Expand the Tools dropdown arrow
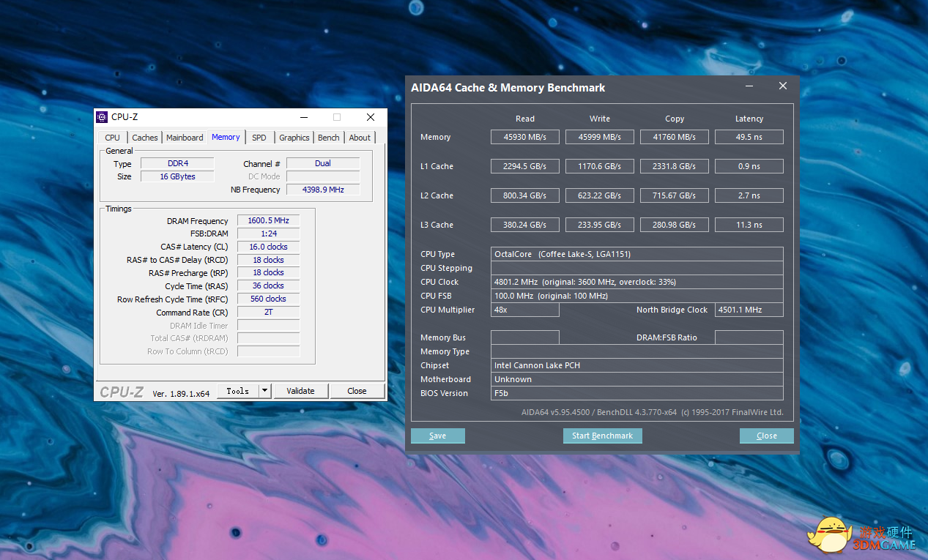 pyautogui.click(x=265, y=391)
